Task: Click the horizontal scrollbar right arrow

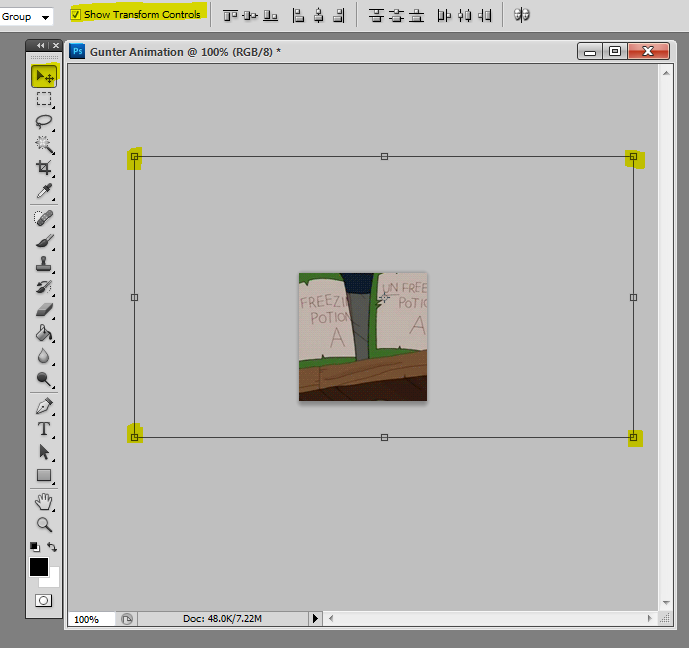Action: [650, 619]
